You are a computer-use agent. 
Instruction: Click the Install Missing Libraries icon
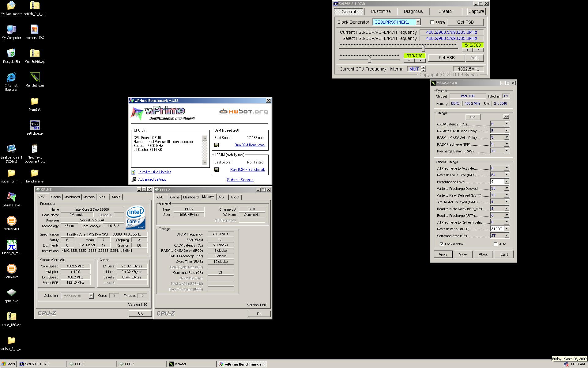(x=134, y=172)
